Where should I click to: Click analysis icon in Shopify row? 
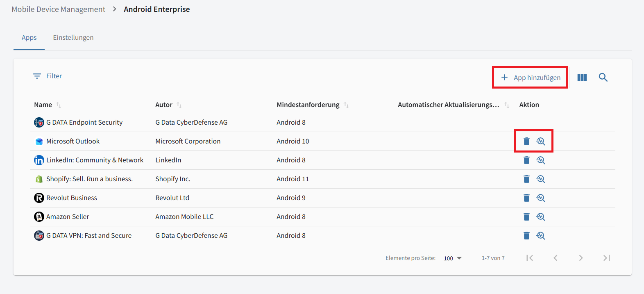[541, 179]
